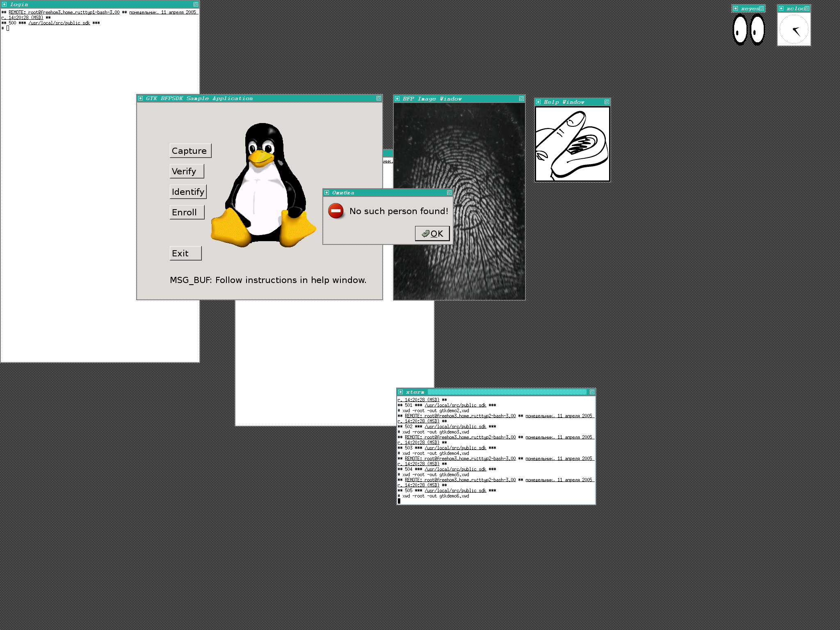Click the Capture button

[x=190, y=151]
